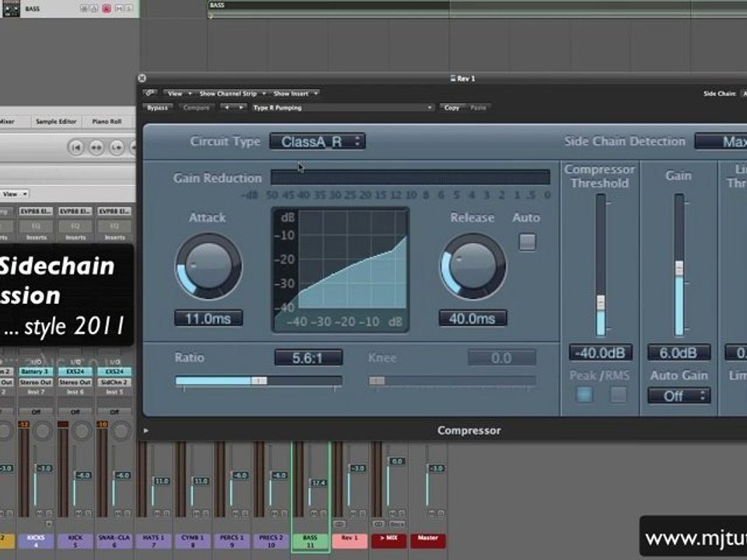Click the Ratio 5.6:1 value field
The width and height of the screenshot is (747, 560).
308,358
